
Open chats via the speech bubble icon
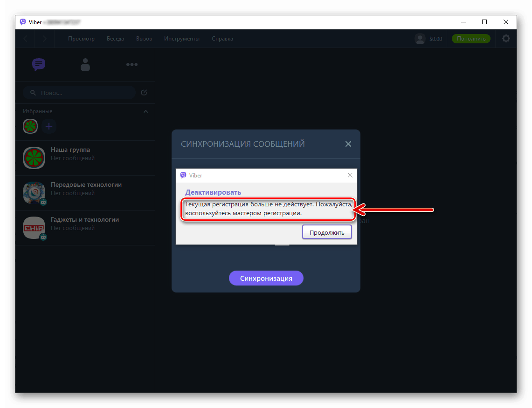coord(39,65)
